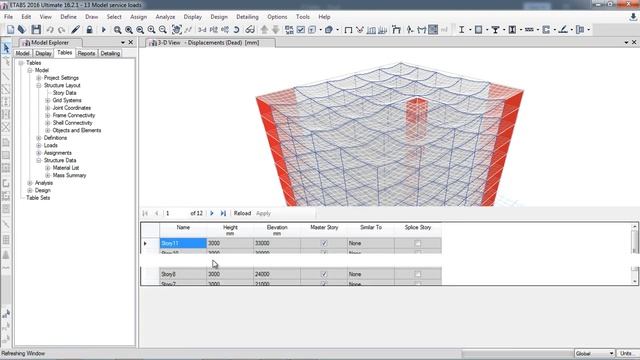640x360 pixels.
Task: Click the I-section frame draw icon
Action: point(461,30)
